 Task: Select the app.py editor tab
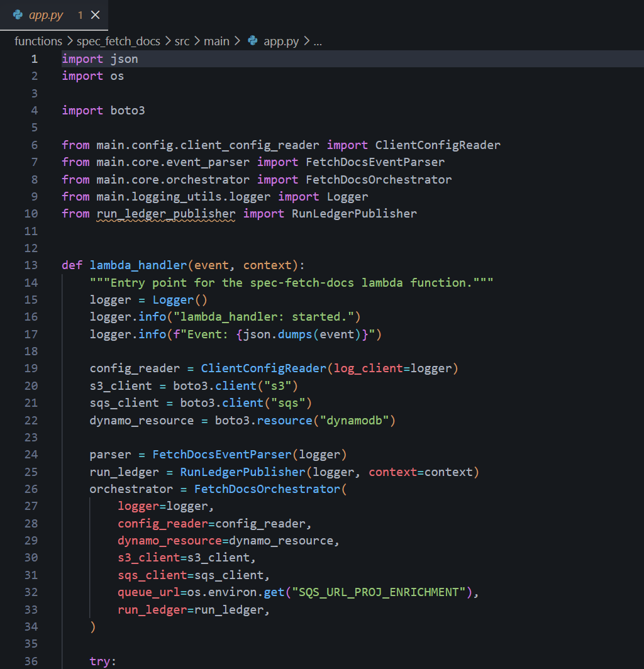(x=54, y=15)
